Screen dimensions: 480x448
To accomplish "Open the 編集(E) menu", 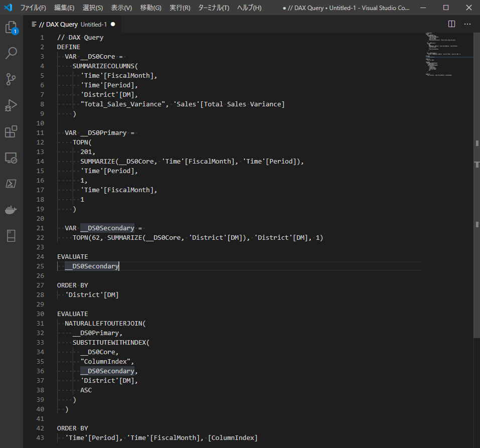I will (64, 8).
